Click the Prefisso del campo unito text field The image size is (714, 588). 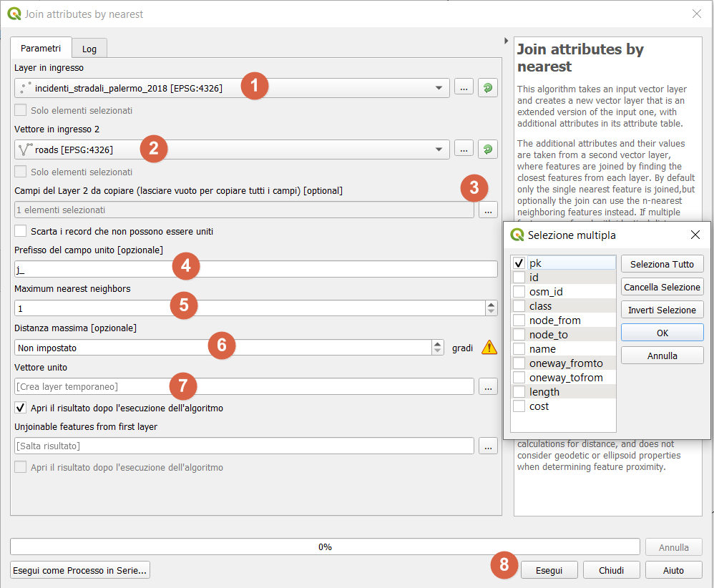[x=255, y=269]
